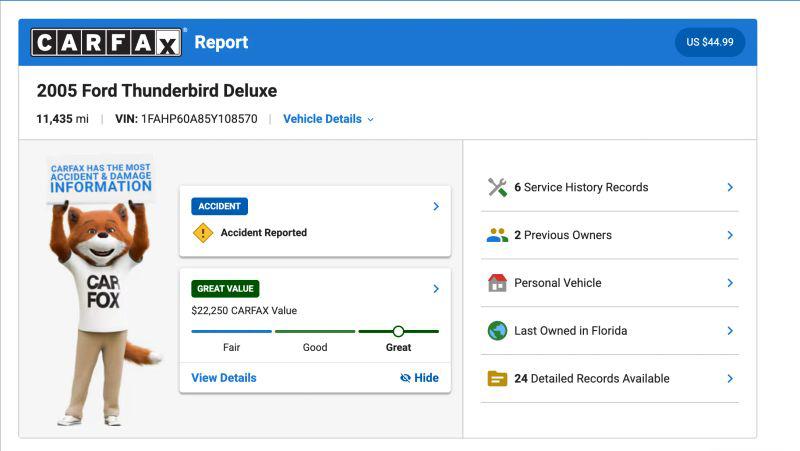Open the GREAT VALUE badge
The image size is (800, 451).
pos(225,289)
